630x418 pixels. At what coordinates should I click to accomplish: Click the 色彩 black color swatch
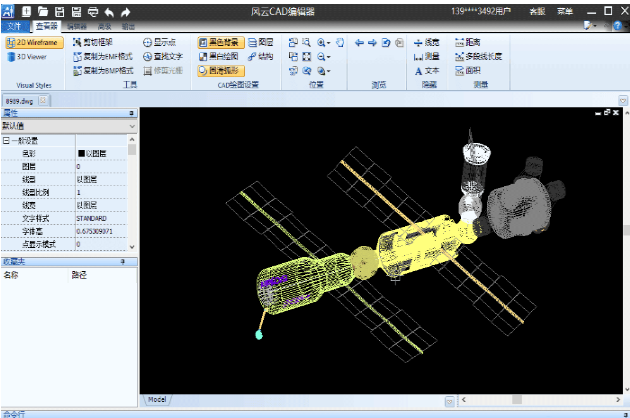click(x=81, y=153)
